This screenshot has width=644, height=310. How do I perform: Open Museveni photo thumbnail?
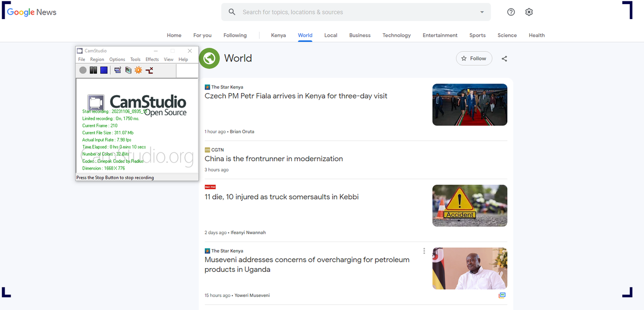[x=470, y=268]
